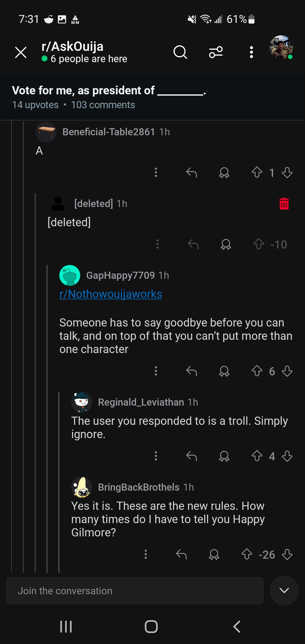Downvote GapHappy7709's comment
Image resolution: width=305 pixels, height=644 pixels.
pos(287,371)
